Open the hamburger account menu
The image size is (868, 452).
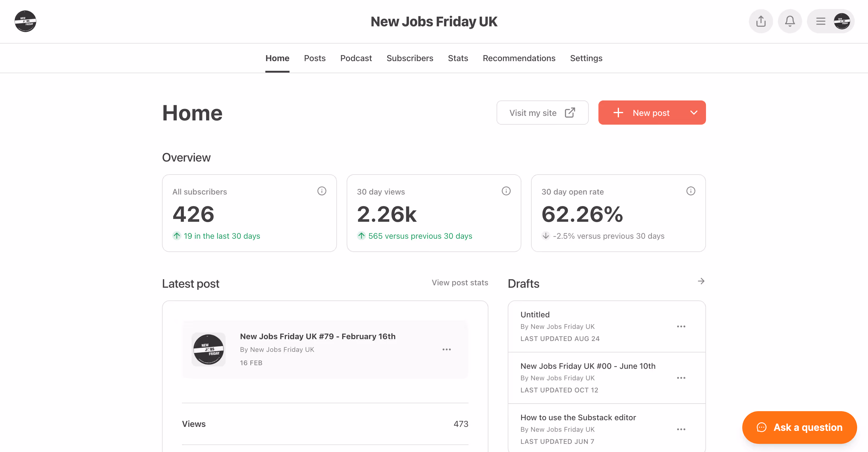[x=821, y=21]
